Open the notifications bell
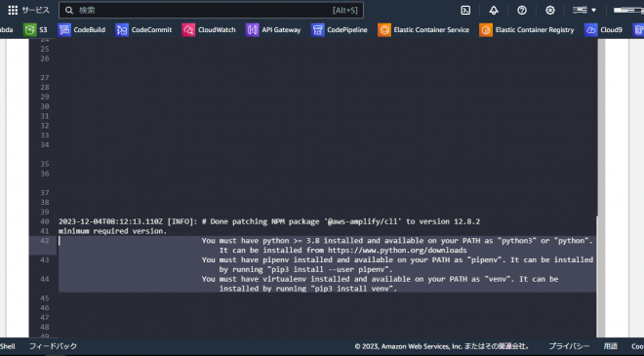The height and width of the screenshot is (356, 644). (494, 11)
